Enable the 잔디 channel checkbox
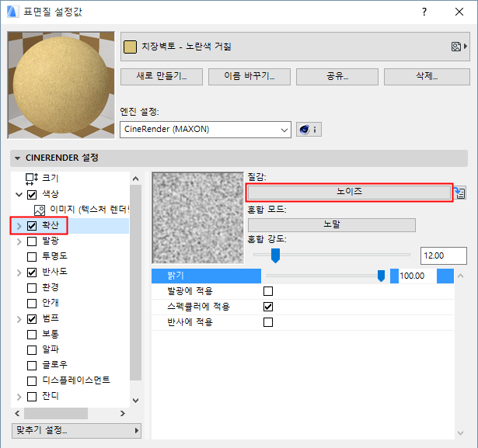This screenshot has height=448, width=478. [x=32, y=397]
